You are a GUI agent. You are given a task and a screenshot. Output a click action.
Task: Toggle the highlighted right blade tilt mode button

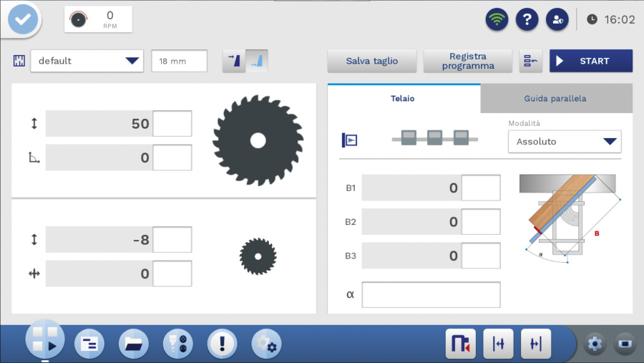click(x=257, y=61)
